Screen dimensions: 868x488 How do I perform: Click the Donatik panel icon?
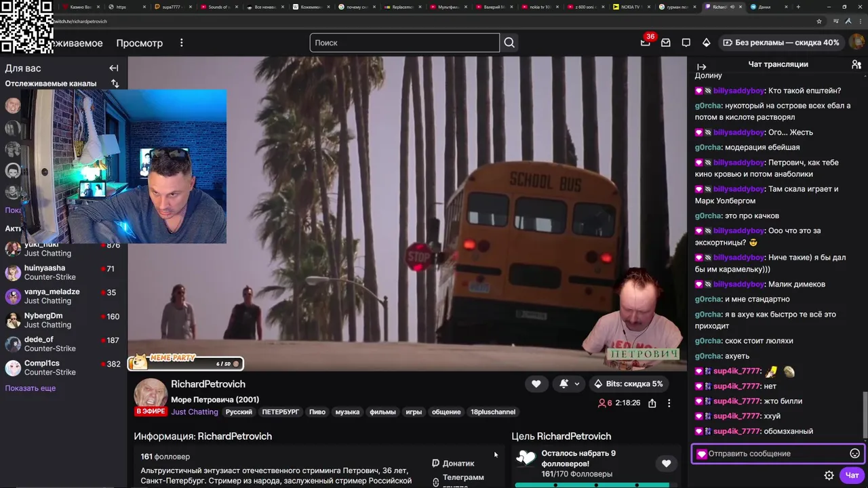point(435,463)
